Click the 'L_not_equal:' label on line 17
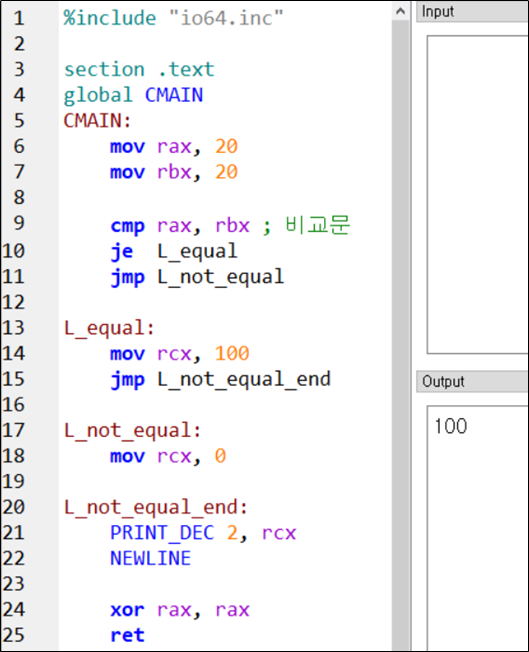Screen dimensions: 529x652 coord(132,431)
